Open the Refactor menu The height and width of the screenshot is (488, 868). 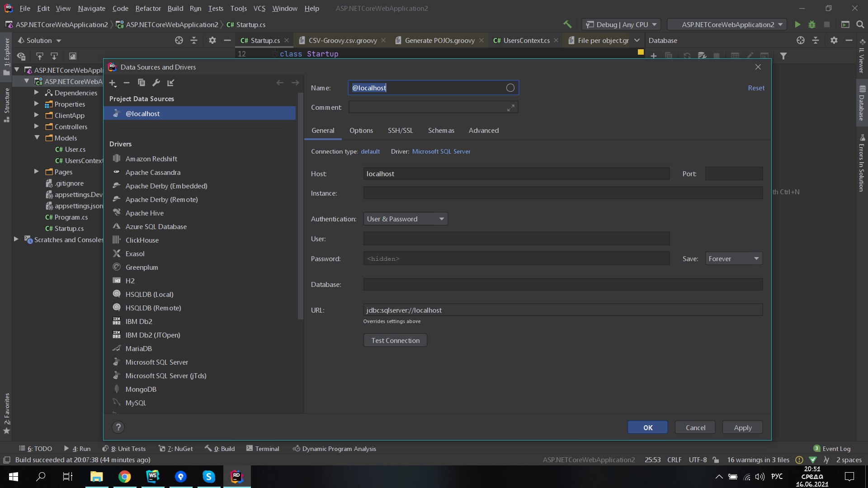tap(148, 8)
